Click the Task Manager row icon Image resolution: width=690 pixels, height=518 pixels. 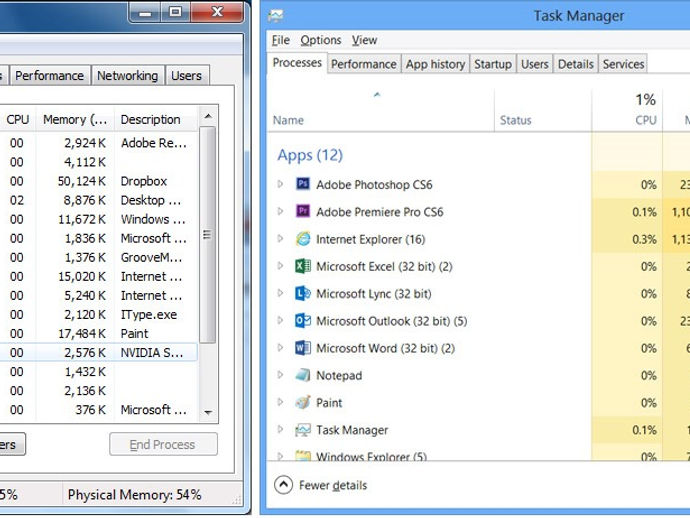[x=303, y=430]
